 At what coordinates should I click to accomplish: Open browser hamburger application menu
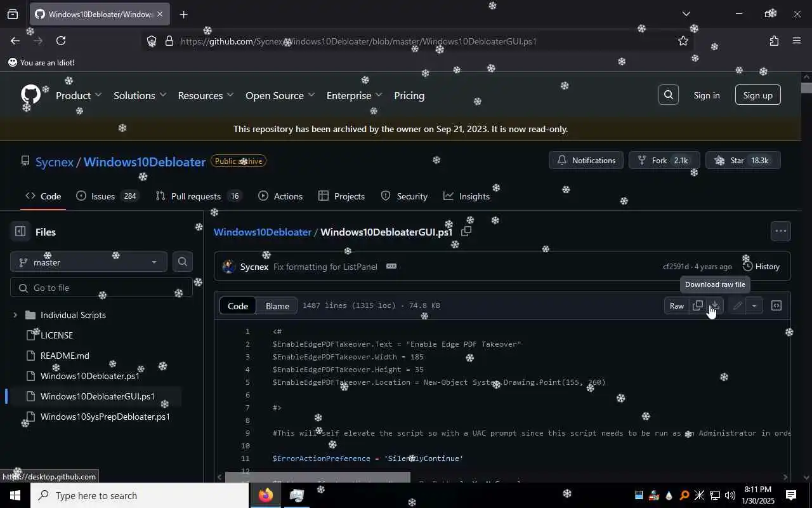tap(797, 41)
